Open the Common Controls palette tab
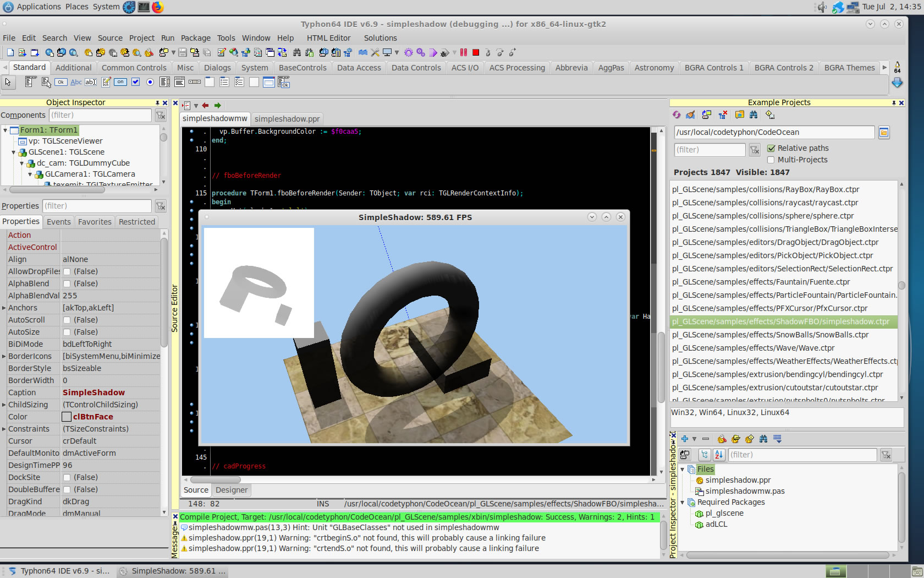 click(x=134, y=68)
